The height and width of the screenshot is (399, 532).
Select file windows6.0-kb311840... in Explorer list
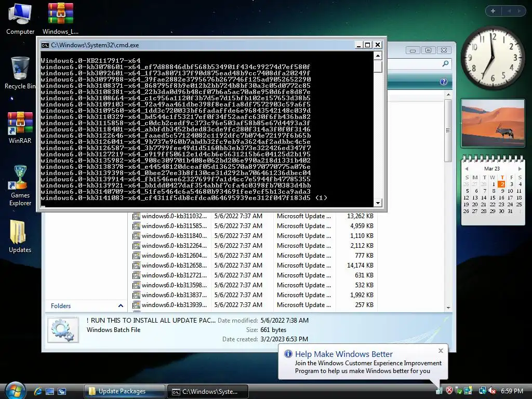pyautogui.click(x=174, y=236)
